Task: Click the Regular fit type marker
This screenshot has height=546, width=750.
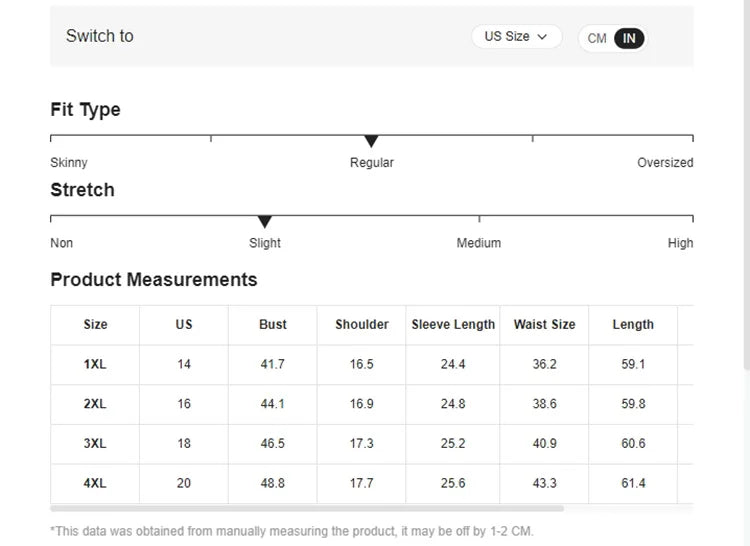Action: (371, 141)
